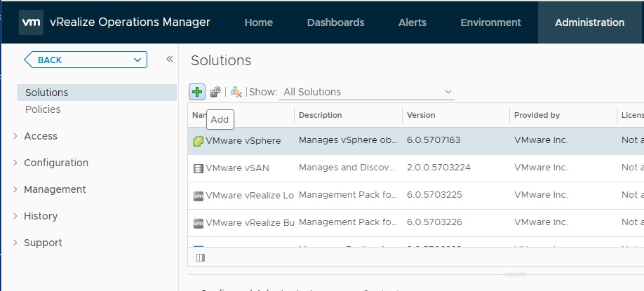Image resolution: width=644 pixels, height=291 pixels.
Task: Collapse sidebar with double chevron icon
Action: (170, 59)
